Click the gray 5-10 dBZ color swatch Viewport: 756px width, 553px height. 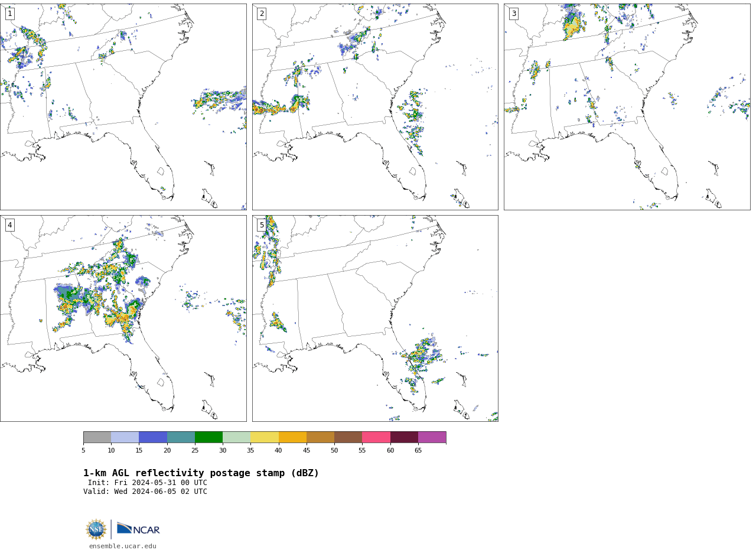coord(97,437)
